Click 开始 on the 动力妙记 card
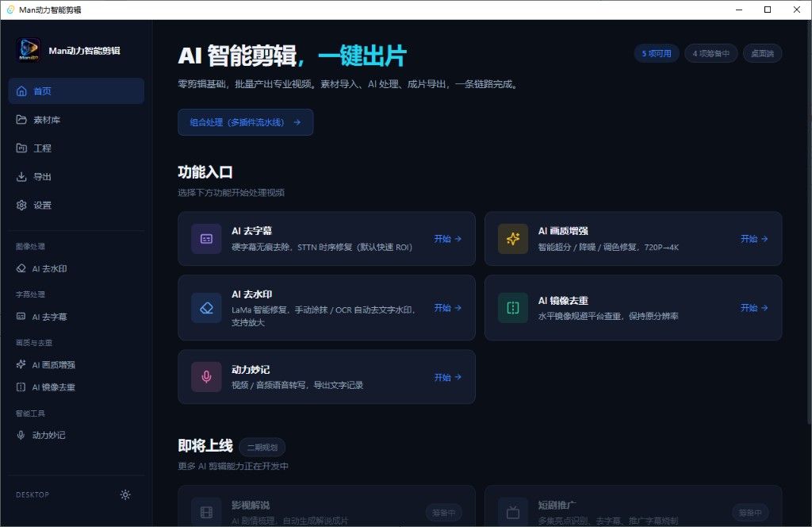 448,377
